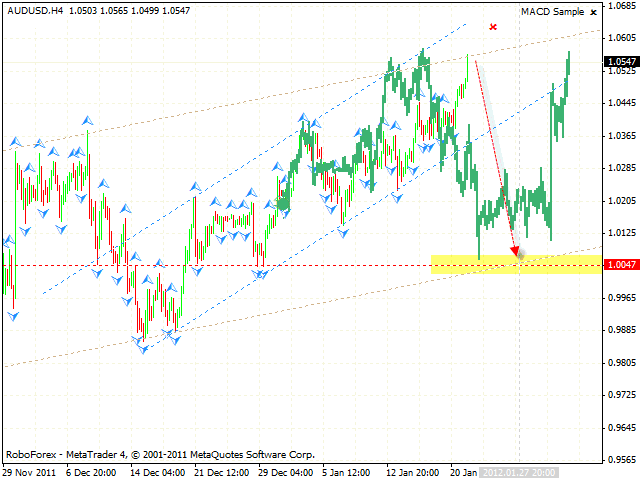Click the 0.9885 price scale label
This screenshot has height=480, width=640.
click(x=621, y=330)
